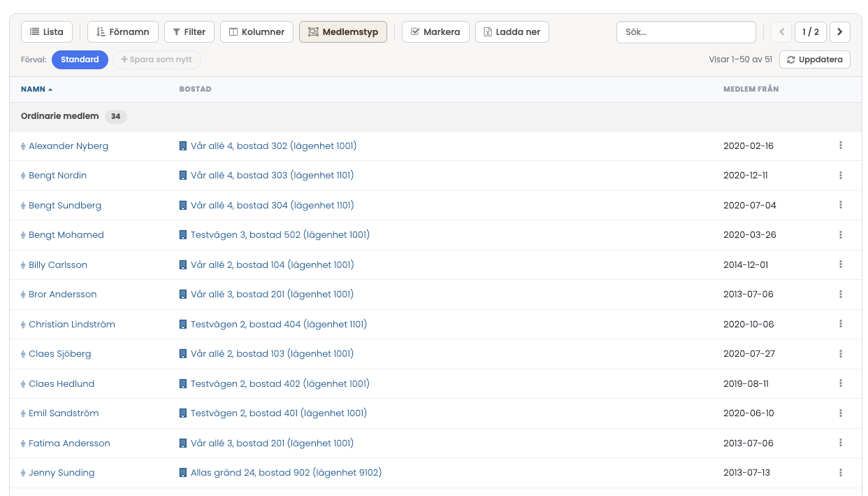
Task: Open Vår allé 2, bostad 104 link
Action: click(273, 265)
